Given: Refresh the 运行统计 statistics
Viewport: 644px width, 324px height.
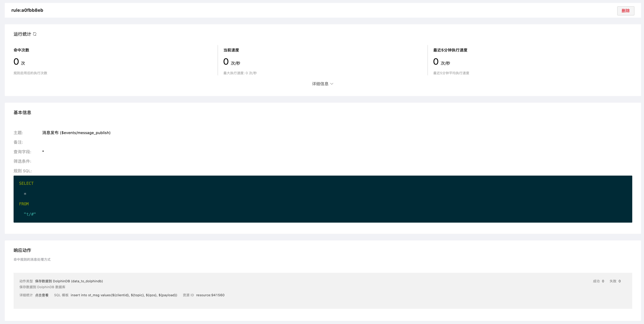Looking at the screenshot, I should click(35, 34).
